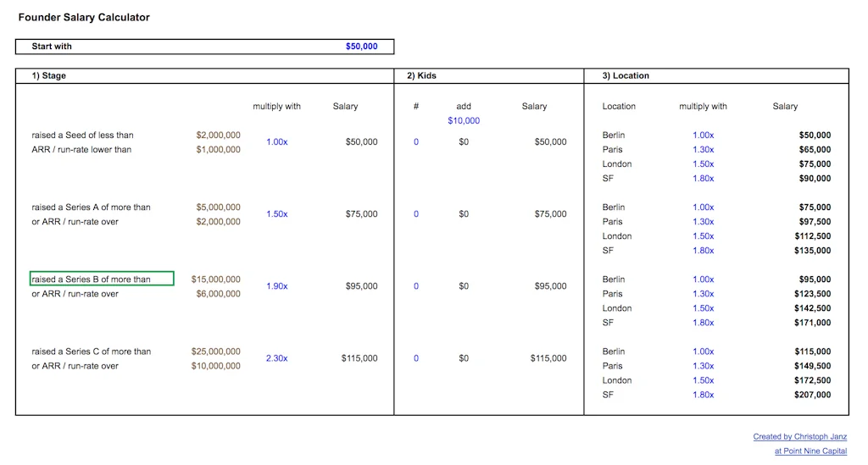Select the '2) Kids' section header
Image resolution: width=868 pixels, height=465 pixels.
(421, 76)
